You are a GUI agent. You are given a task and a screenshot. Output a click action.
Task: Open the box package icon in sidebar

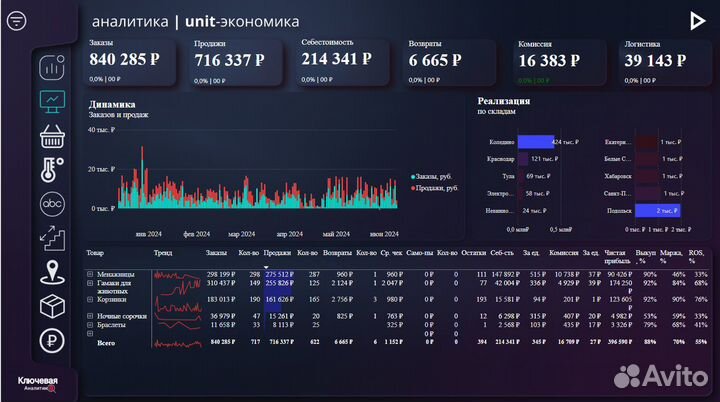(x=52, y=304)
